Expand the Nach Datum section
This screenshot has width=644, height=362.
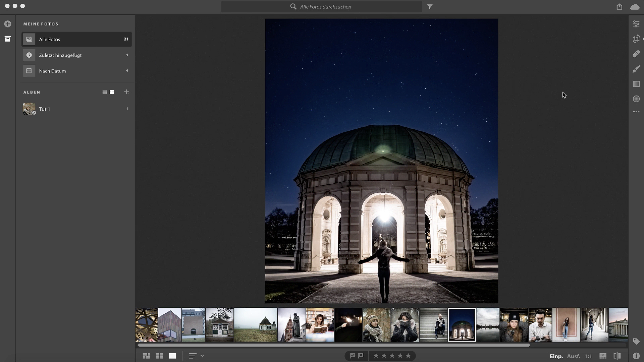(x=127, y=71)
